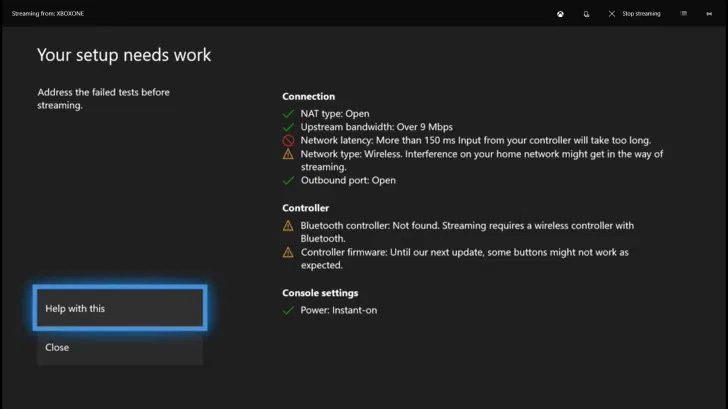Click the 'Streaming from: XBOXONE' label

tap(48, 14)
